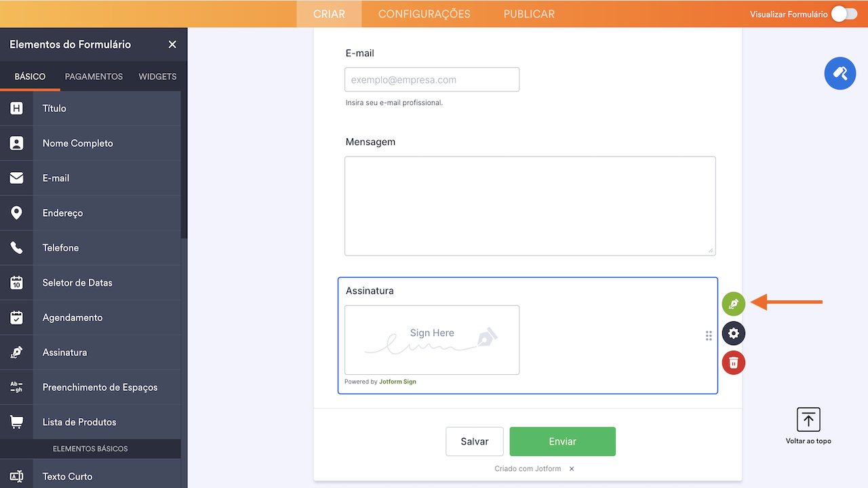Open the green signature pen icon beside Assinatura
The width and height of the screenshot is (868, 488).
(733, 304)
